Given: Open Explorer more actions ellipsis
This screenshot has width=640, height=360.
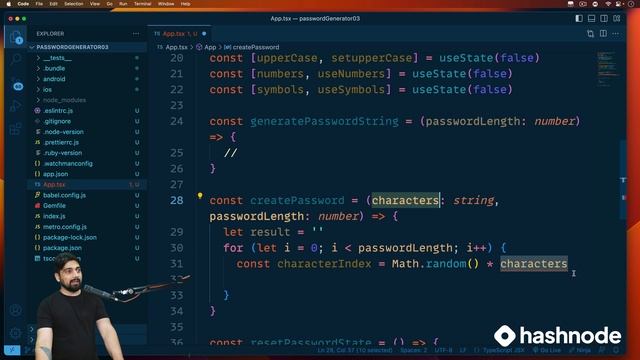Looking at the screenshot, I should [136, 34].
